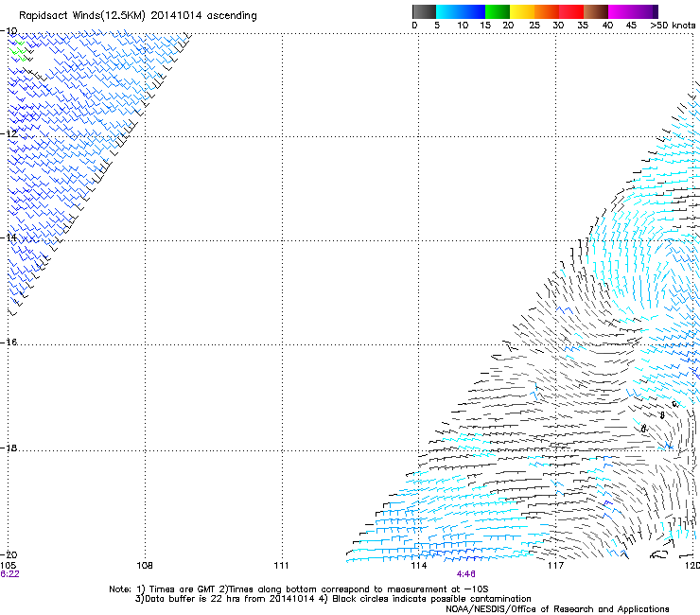Click the '108' longitude axis label
The height and width of the screenshot is (615, 700).
[x=145, y=566]
